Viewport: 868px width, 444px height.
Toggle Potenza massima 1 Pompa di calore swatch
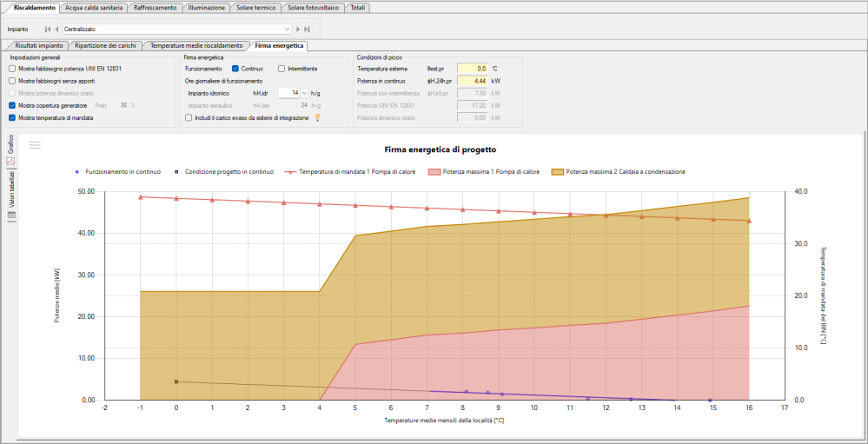tap(434, 172)
